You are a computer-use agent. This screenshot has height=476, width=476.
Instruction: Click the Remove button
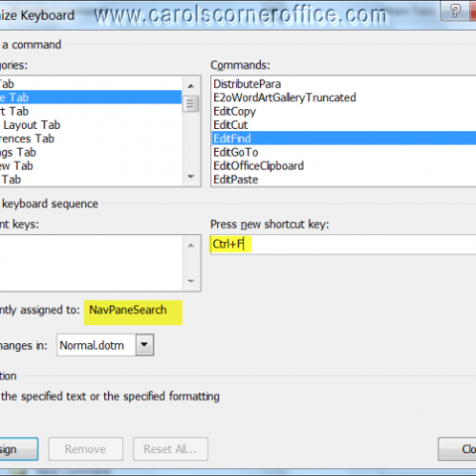[x=85, y=449]
